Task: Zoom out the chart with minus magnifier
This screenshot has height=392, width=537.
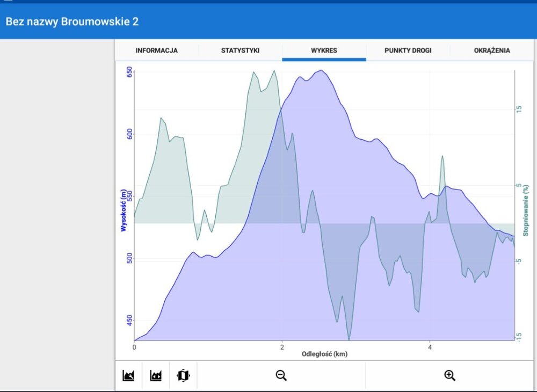Action: click(x=281, y=375)
